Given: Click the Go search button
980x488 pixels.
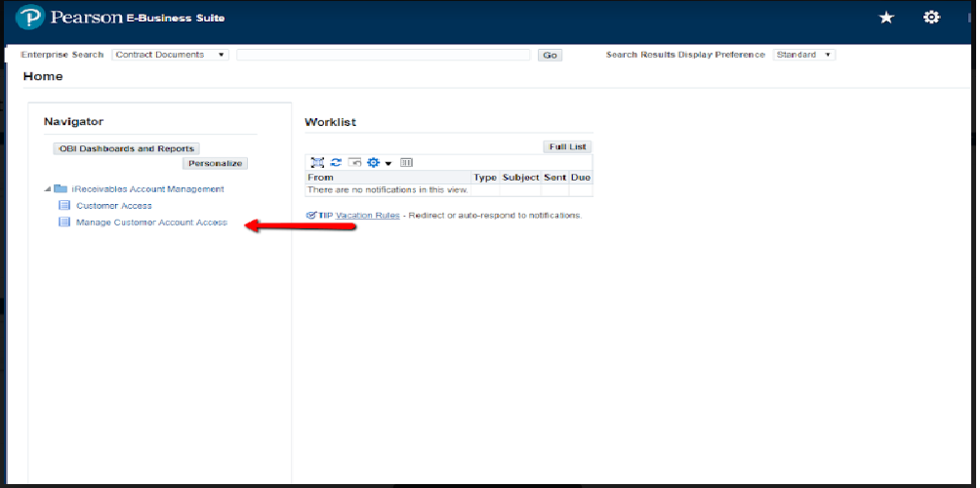Looking at the screenshot, I should (x=550, y=55).
